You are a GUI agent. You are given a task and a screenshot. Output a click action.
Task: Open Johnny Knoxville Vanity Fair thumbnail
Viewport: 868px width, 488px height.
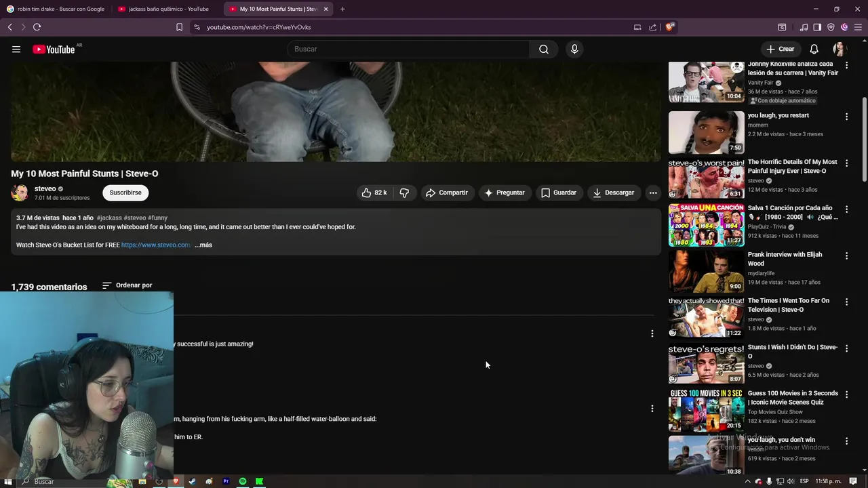click(x=706, y=82)
